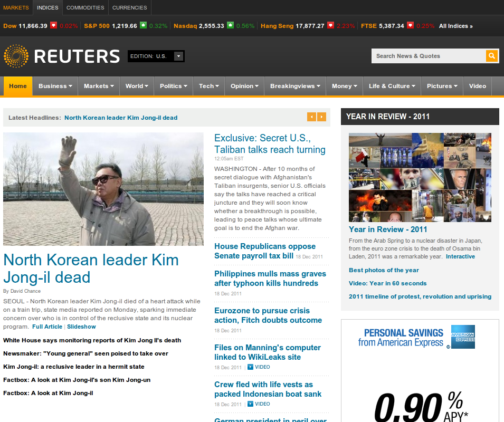This screenshot has width=504, height=422.
Task: Click the S&P 500 green up-arrow indicator
Action: point(143,25)
